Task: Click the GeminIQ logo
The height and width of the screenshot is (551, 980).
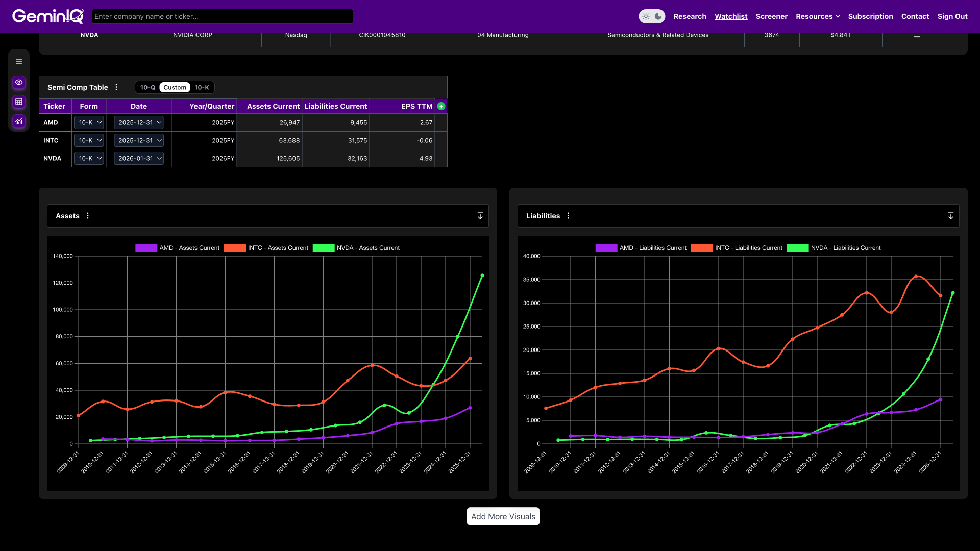Action: (48, 16)
